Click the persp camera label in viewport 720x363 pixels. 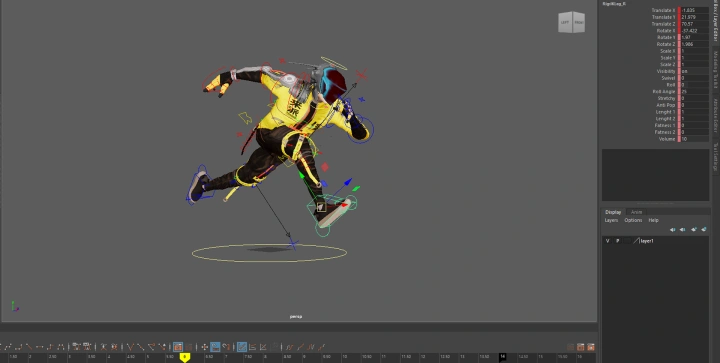coord(296,317)
